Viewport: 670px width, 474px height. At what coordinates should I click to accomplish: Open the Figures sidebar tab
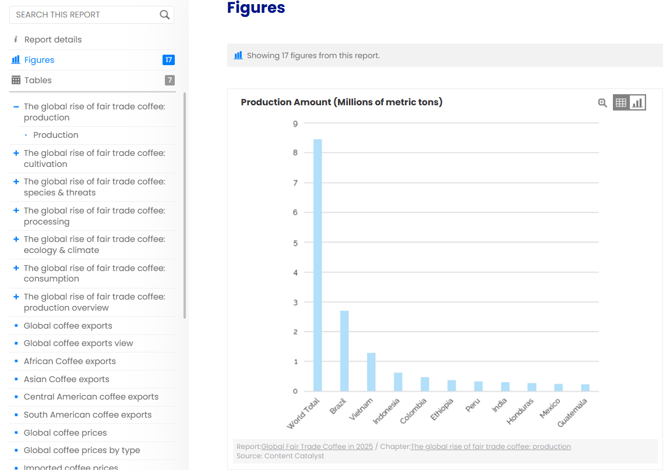39,60
